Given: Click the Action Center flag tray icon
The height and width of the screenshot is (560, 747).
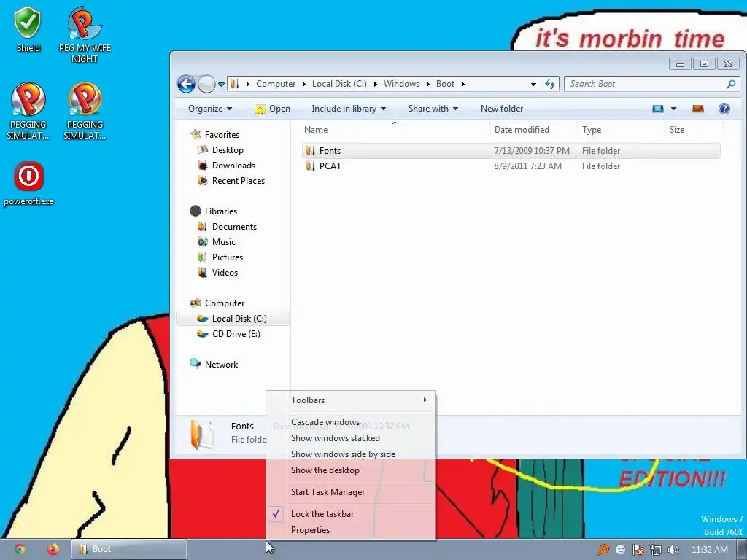Looking at the screenshot, I should tap(638, 550).
